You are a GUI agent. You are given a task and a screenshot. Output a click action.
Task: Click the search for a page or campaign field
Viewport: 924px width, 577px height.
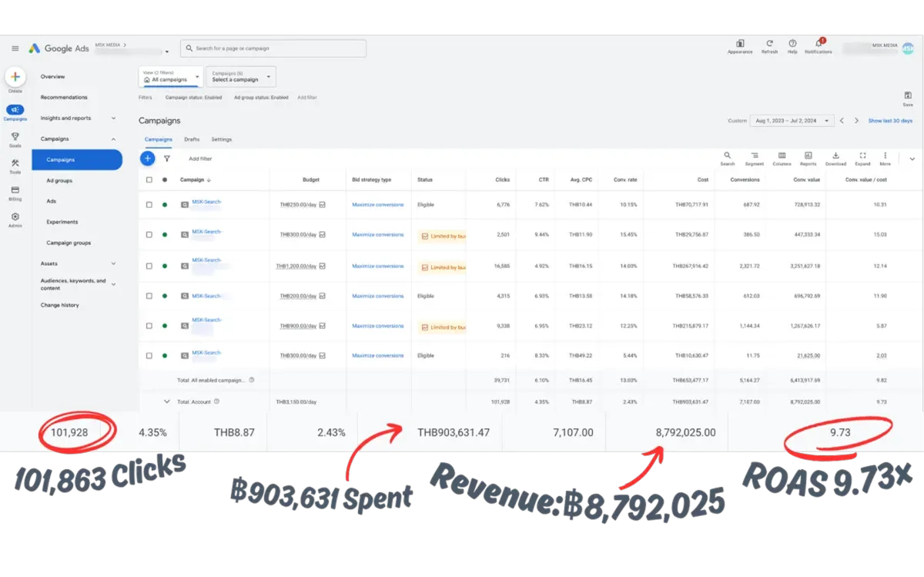(273, 49)
